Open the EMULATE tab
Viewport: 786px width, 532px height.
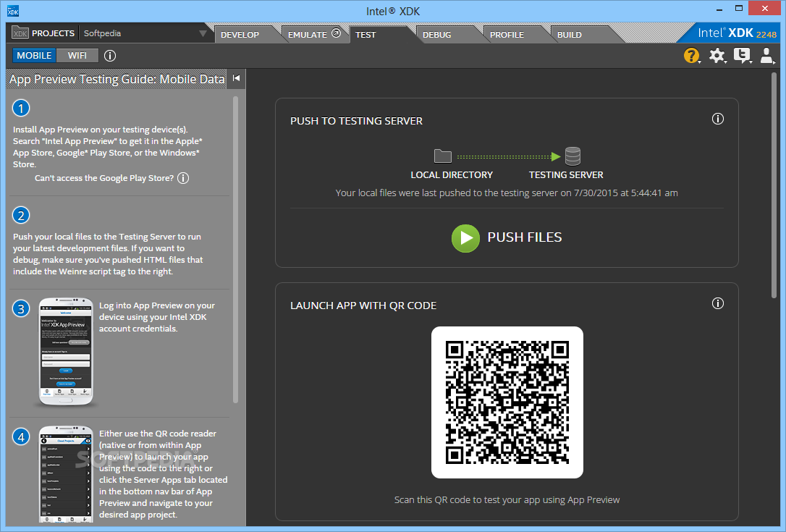[308, 35]
